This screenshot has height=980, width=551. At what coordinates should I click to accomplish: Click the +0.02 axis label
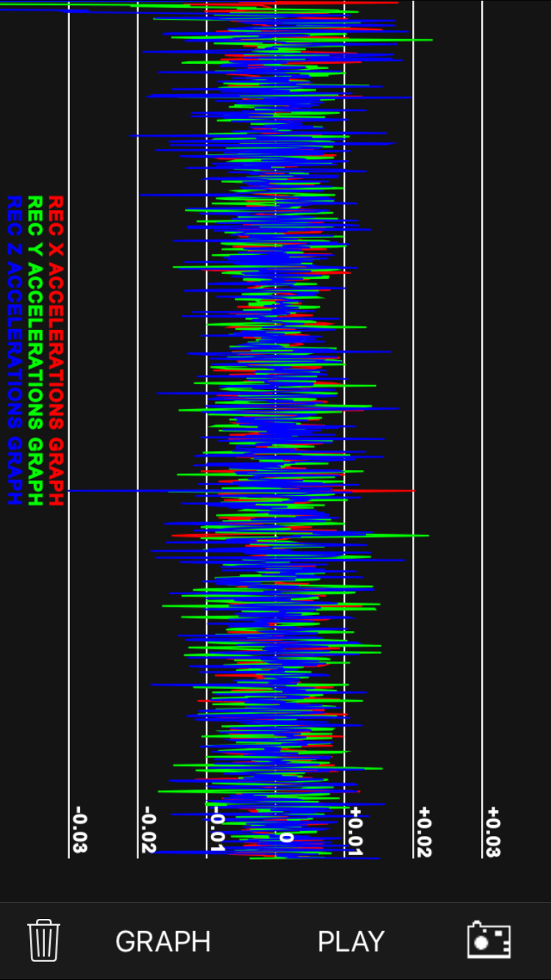[x=425, y=832]
